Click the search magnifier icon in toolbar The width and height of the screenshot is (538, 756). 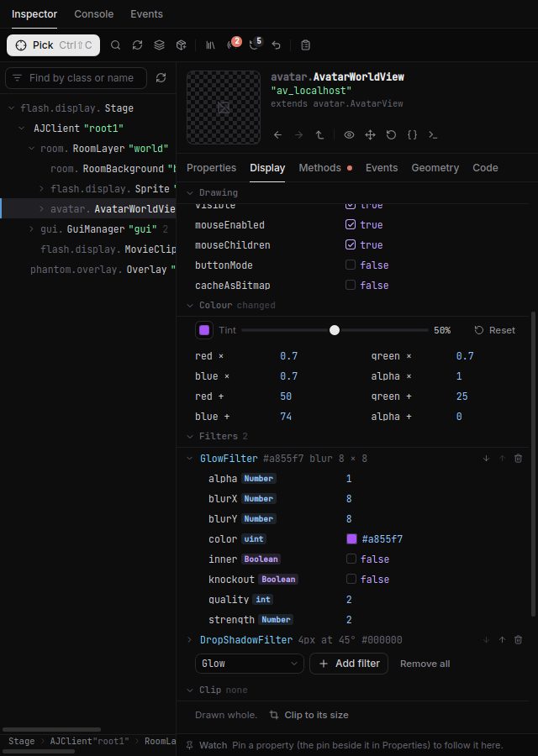tap(115, 45)
